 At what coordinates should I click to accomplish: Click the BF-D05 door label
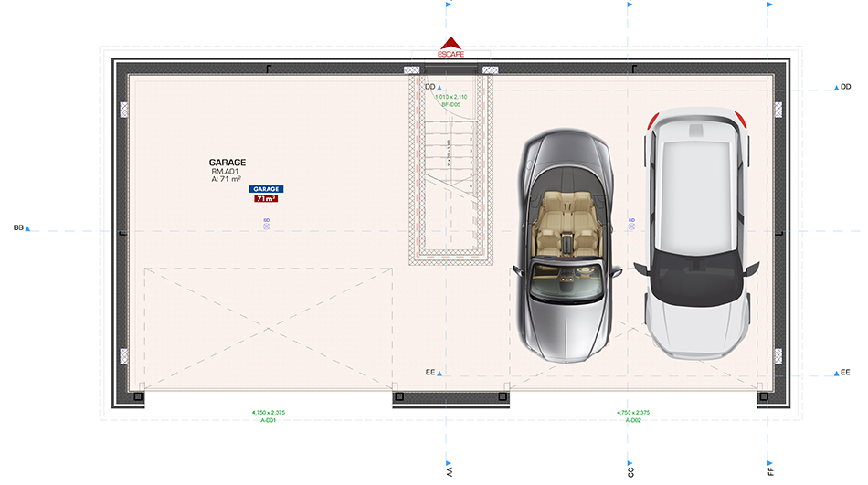(450, 104)
